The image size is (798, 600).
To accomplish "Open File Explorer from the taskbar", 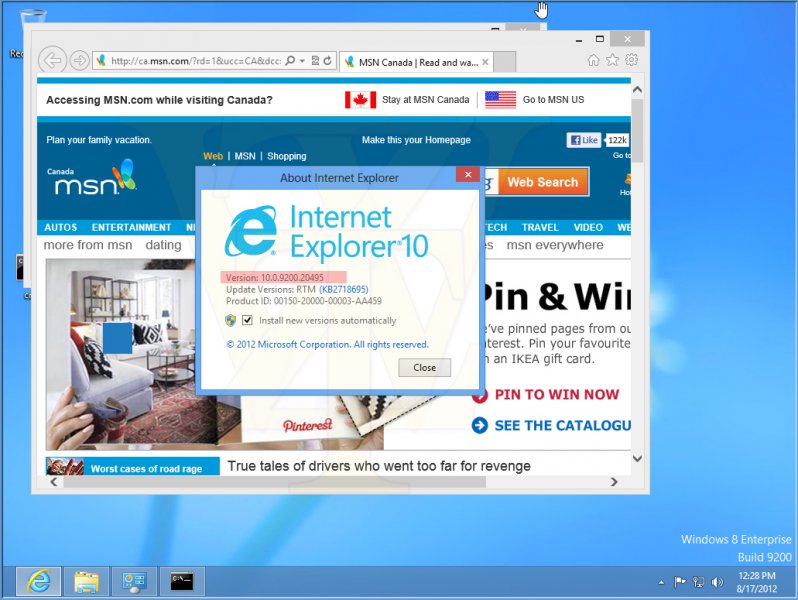I will pyautogui.click(x=87, y=581).
